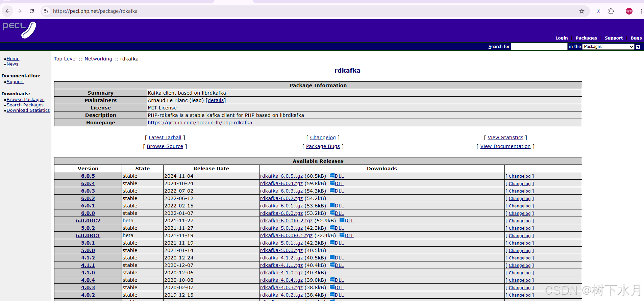Screen dimensions: 644x301
Task: Open version 6.0.5 release page
Action: point(88,176)
